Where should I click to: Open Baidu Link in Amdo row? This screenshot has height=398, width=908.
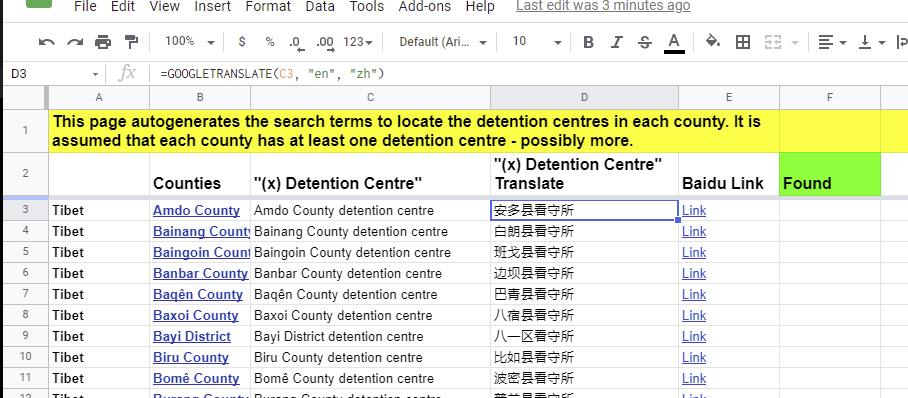point(694,210)
